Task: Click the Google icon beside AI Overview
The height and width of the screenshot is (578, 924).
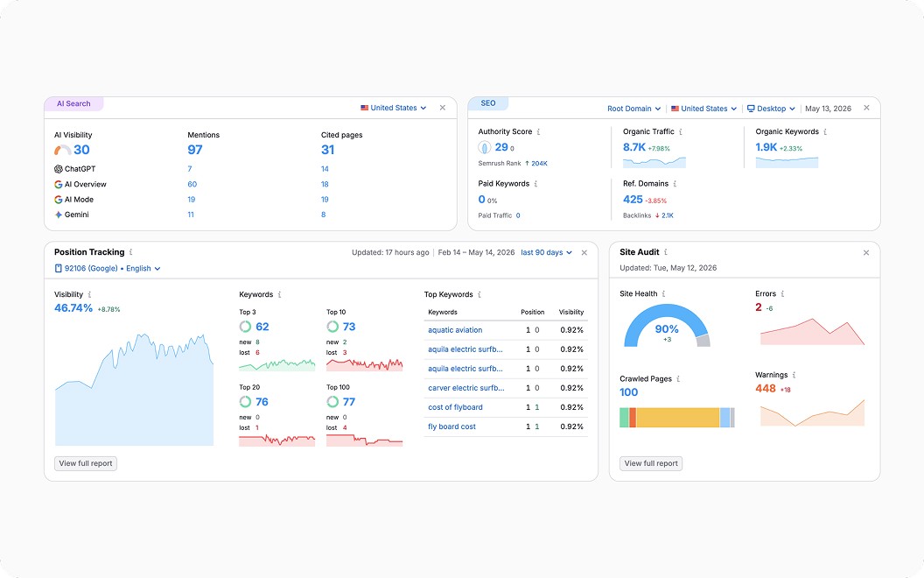Action: point(59,184)
